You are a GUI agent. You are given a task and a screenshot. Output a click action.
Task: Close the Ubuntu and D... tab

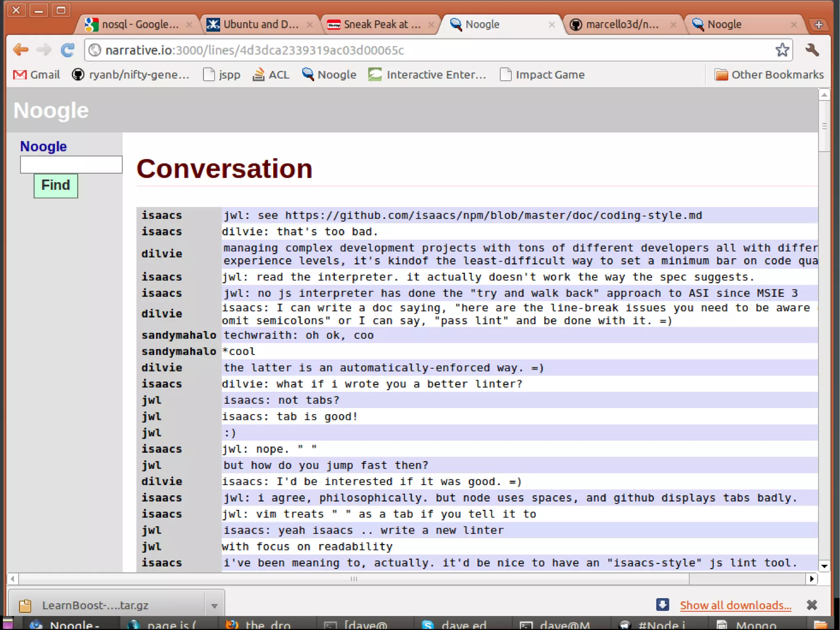[x=310, y=25]
